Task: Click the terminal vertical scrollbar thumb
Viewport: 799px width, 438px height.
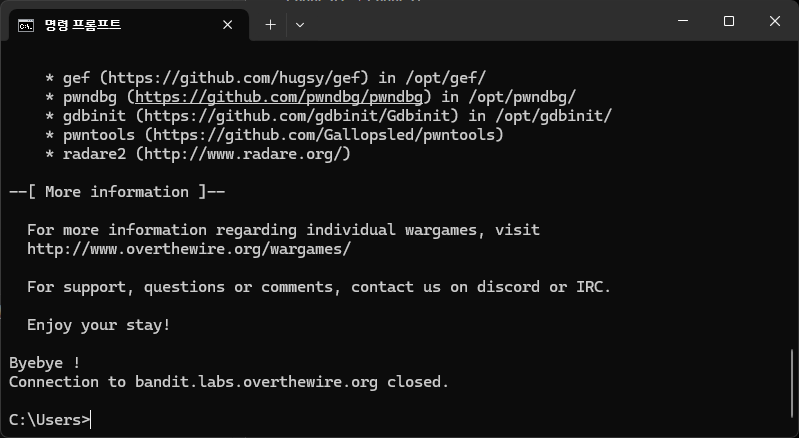Action: click(792, 382)
